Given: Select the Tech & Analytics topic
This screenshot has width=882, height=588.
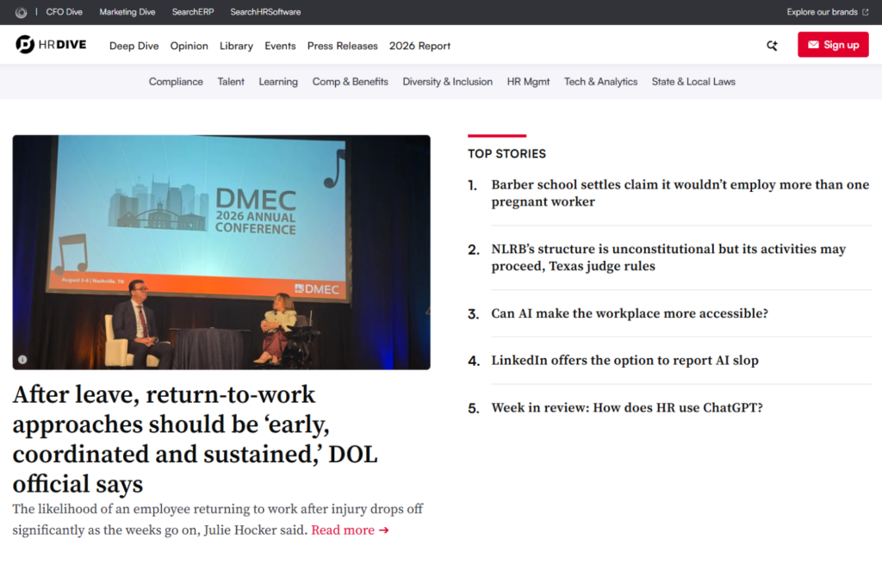Looking at the screenshot, I should pyautogui.click(x=600, y=82).
